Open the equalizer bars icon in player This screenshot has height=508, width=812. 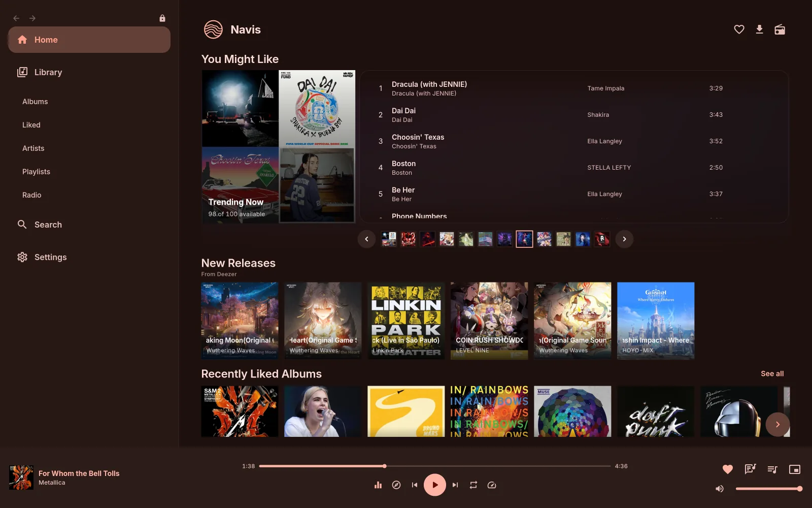[x=378, y=485]
